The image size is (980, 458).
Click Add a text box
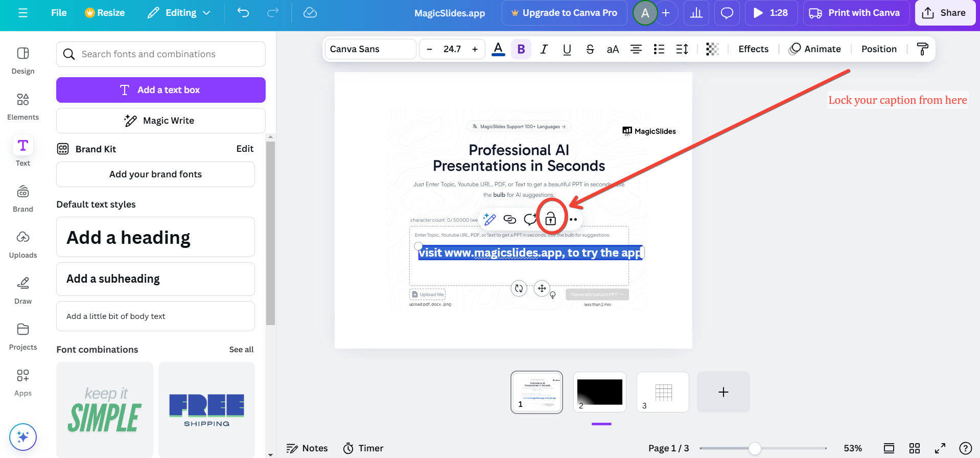161,90
